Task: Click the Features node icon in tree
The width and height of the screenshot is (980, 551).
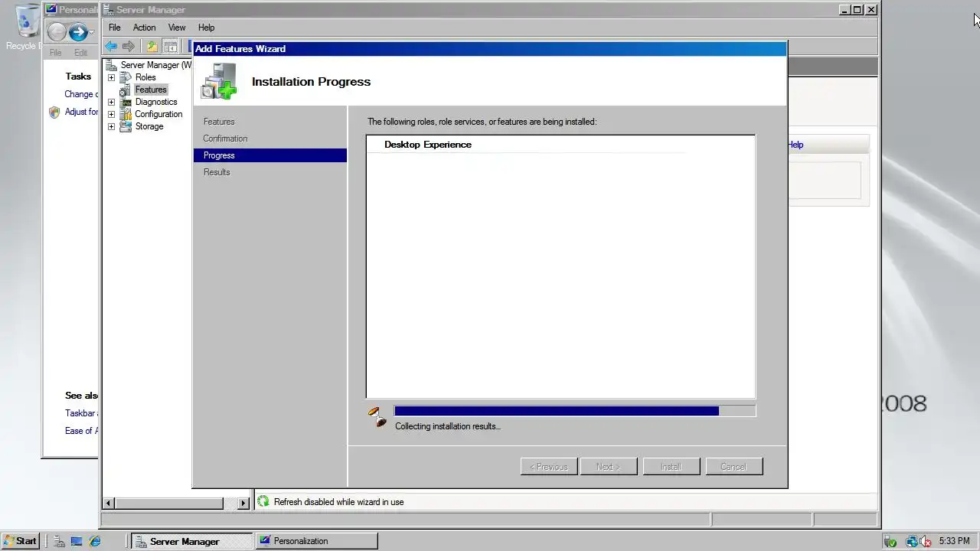Action: coord(126,90)
